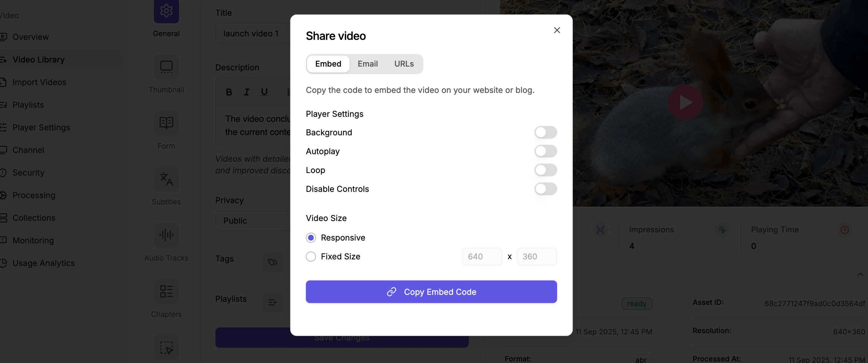Screen dimensions: 868x363
Task: Open the Audio Tracks waveform icon
Action: coord(166,235)
